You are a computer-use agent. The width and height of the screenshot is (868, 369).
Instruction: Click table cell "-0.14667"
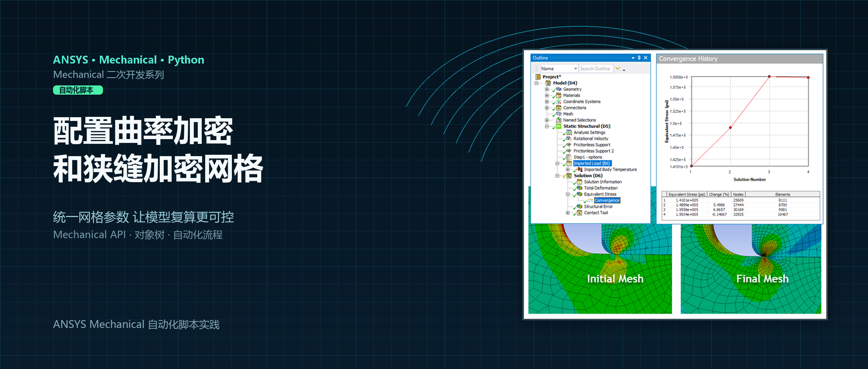(719, 215)
